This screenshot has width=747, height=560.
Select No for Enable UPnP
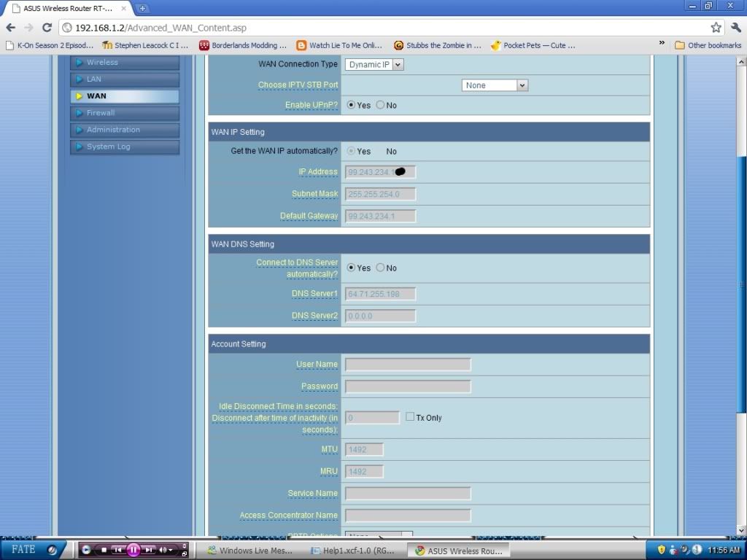(x=381, y=105)
